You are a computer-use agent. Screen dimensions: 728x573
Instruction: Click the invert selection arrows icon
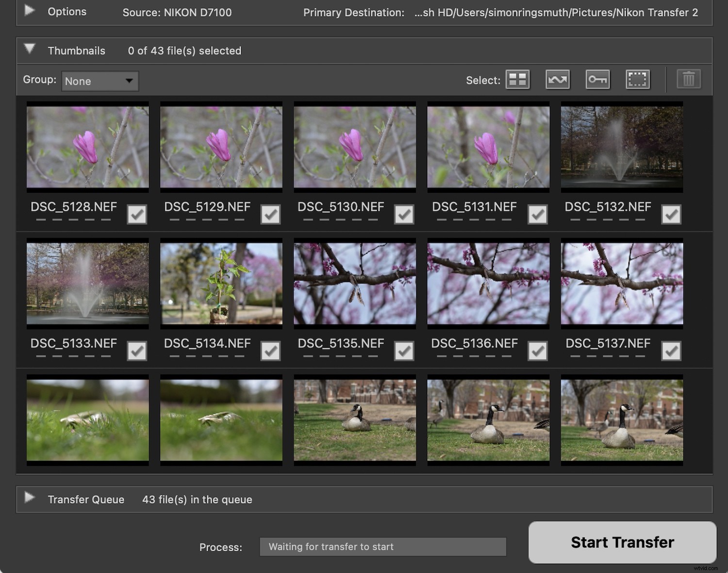557,79
